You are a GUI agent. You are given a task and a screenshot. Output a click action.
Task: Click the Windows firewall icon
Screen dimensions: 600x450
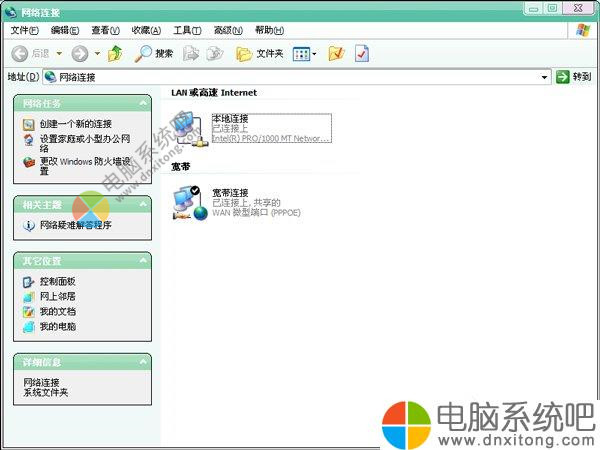[29, 162]
